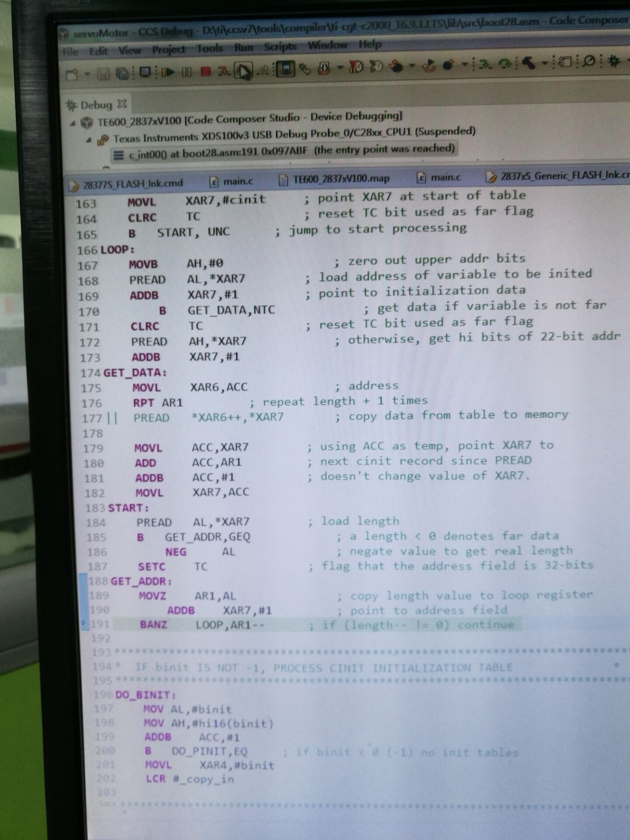Click the monitor icon left of Resume

pyautogui.click(x=145, y=72)
